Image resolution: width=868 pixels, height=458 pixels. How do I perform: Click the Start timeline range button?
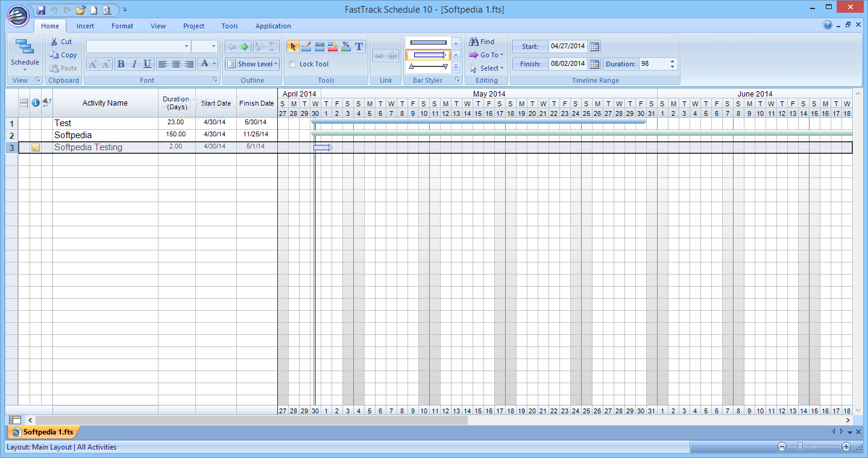click(x=530, y=46)
